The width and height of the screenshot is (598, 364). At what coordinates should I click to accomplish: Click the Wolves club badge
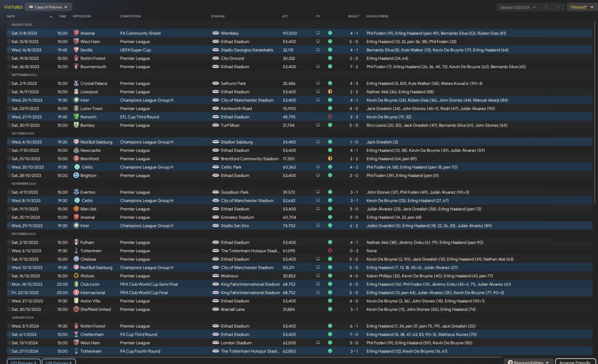pos(76,276)
